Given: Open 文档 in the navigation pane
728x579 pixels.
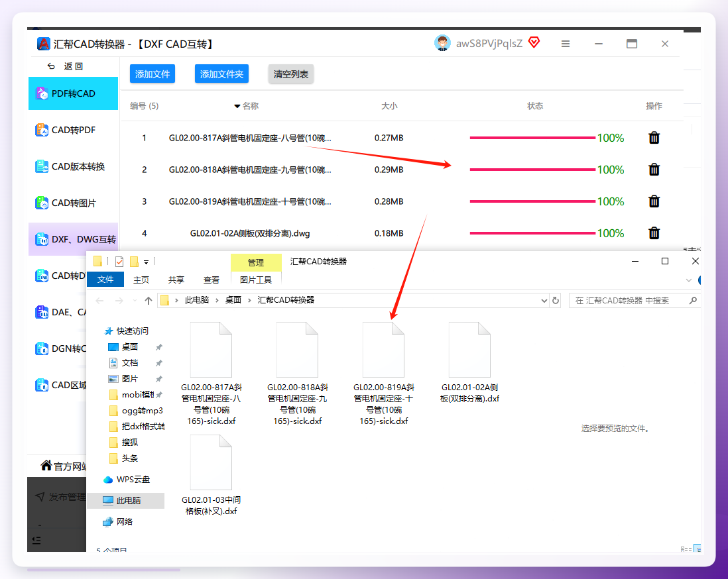Looking at the screenshot, I should 129,363.
